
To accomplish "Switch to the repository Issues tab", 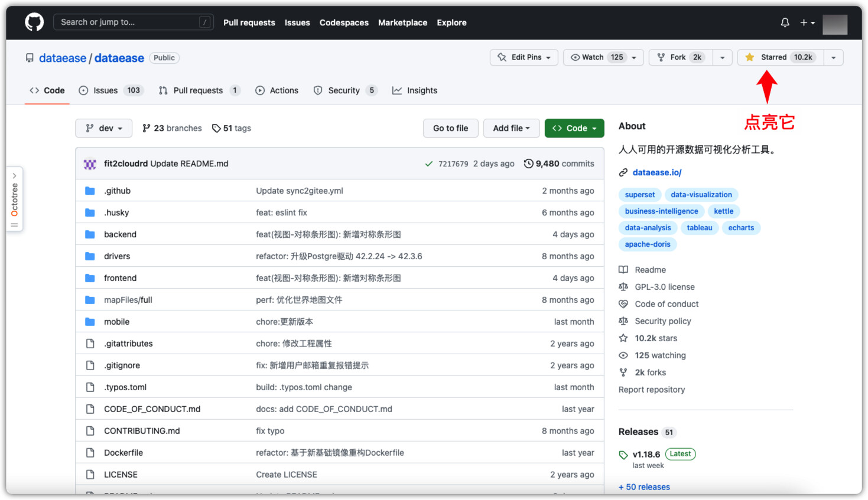I will point(111,90).
